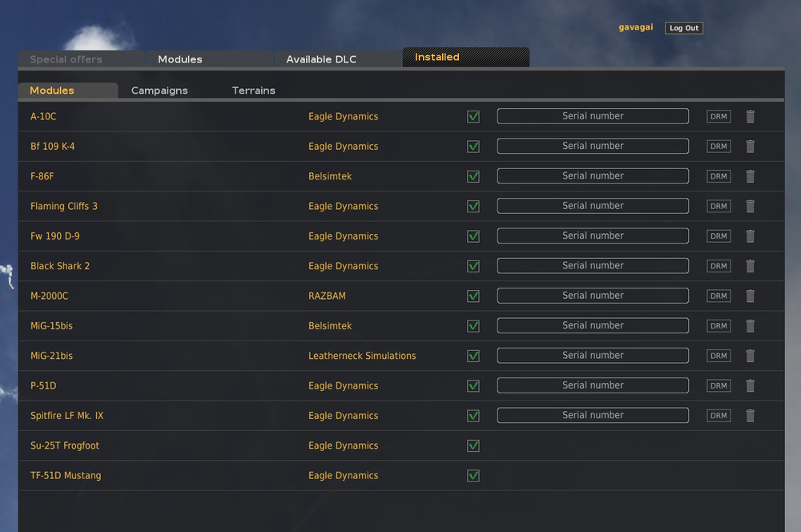This screenshot has width=801, height=532.
Task: Uncheck the A-10C module checkbox
Action: coord(473,116)
